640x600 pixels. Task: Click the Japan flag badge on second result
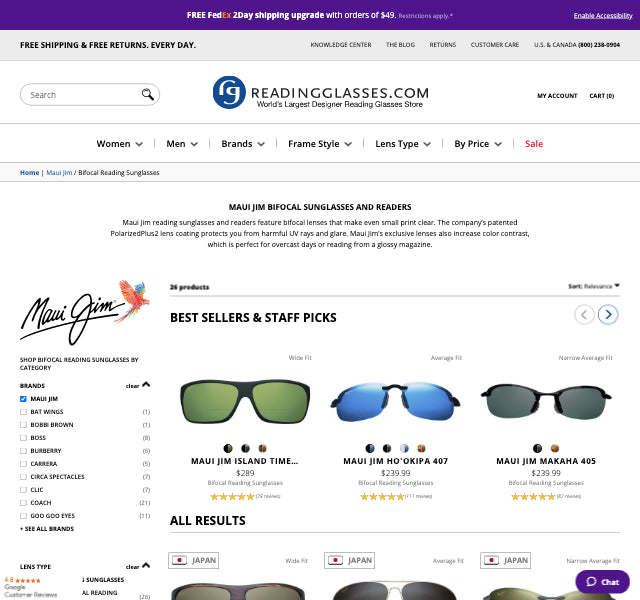point(349,560)
